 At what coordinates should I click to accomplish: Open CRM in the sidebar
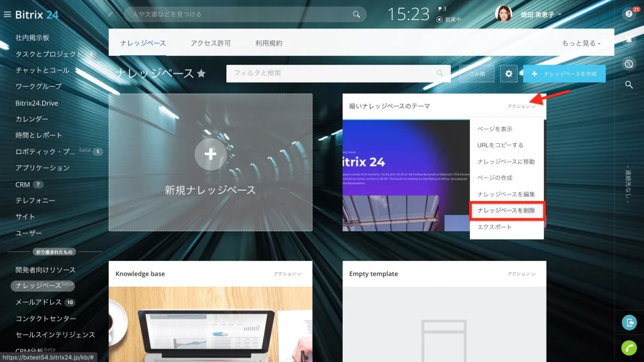click(23, 185)
